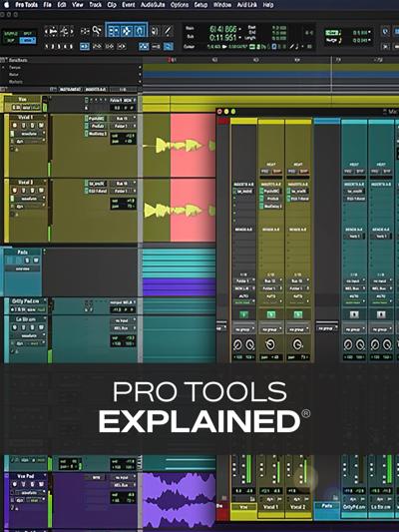
Task: Open the Avid Link menu
Action: (x=246, y=5)
